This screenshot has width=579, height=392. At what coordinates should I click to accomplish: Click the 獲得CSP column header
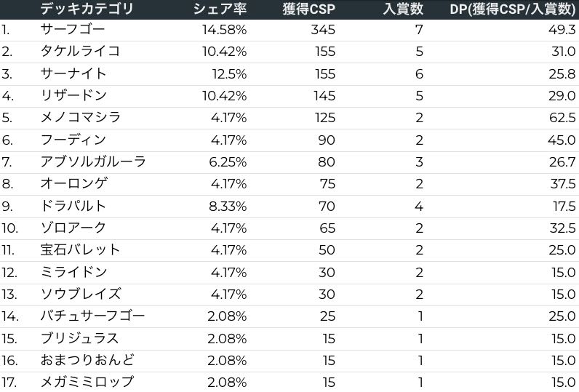point(308,9)
